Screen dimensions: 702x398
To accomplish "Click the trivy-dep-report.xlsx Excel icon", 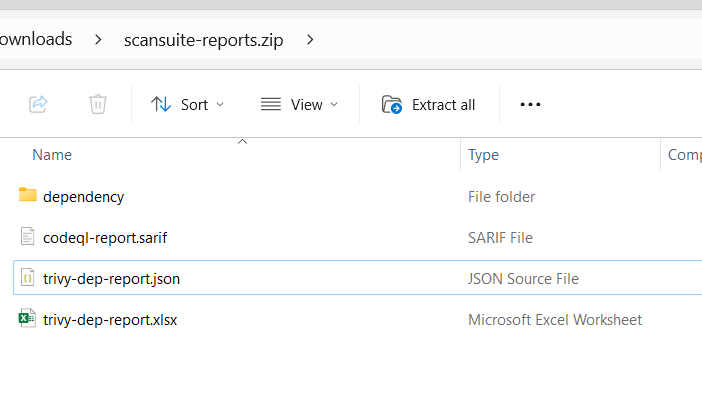I will click(27, 318).
